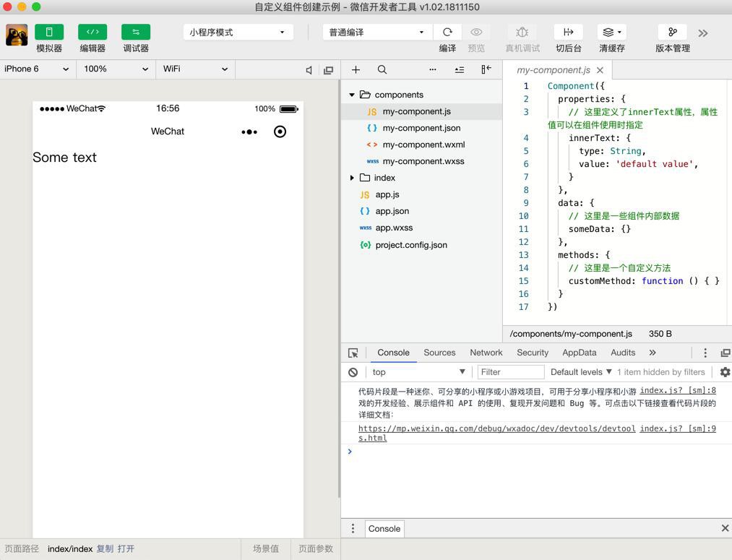Open the 小程序模式 mode dropdown
Viewport: 732px width, 560px height.
[x=238, y=32]
